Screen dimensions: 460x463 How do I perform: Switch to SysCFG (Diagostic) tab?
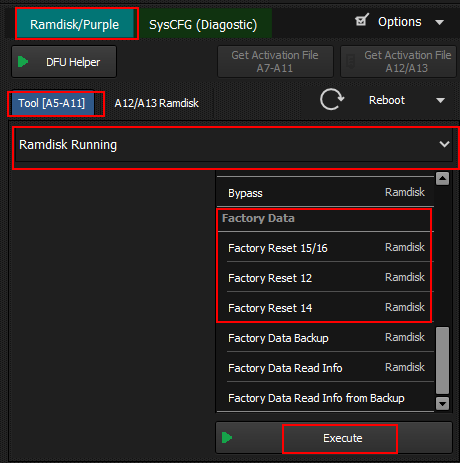pyautogui.click(x=203, y=24)
